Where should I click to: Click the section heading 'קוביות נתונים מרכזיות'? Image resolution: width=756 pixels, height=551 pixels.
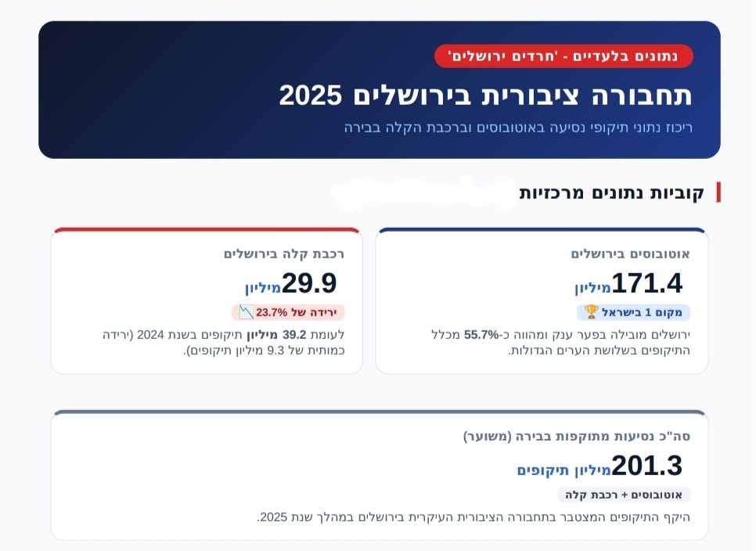pyautogui.click(x=611, y=193)
